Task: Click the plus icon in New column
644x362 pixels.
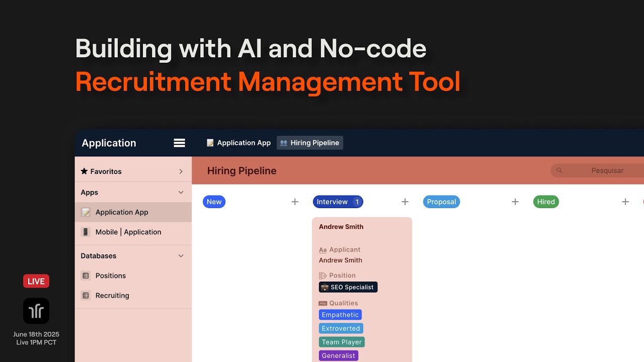Action: pyautogui.click(x=295, y=202)
